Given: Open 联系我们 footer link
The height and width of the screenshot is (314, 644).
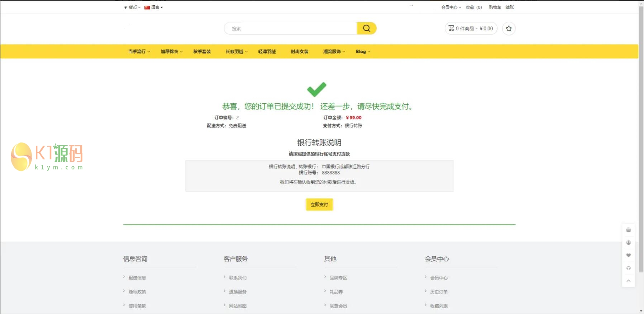Looking at the screenshot, I should coord(238,278).
